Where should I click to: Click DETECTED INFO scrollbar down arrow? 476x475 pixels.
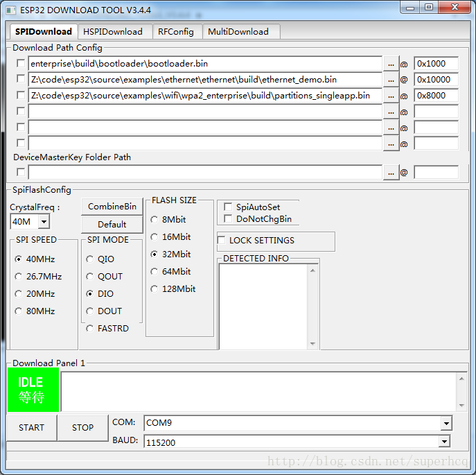click(x=312, y=344)
